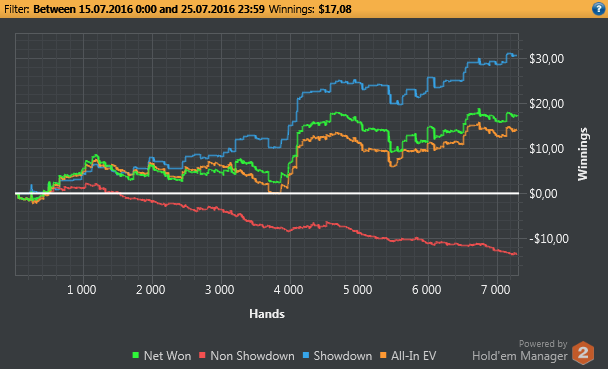This screenshot has height=369, width=608.
Task: Click the 5 000 hands axis label
Action: tap(358, 290)
